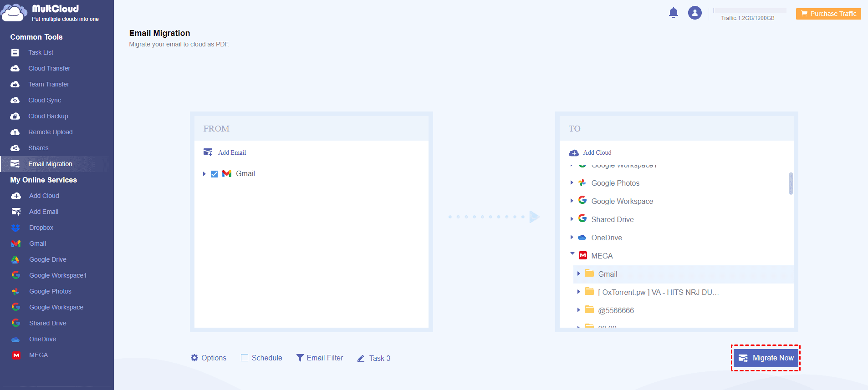Expand Google Workspace in TO panel

[x=572, y=201]
